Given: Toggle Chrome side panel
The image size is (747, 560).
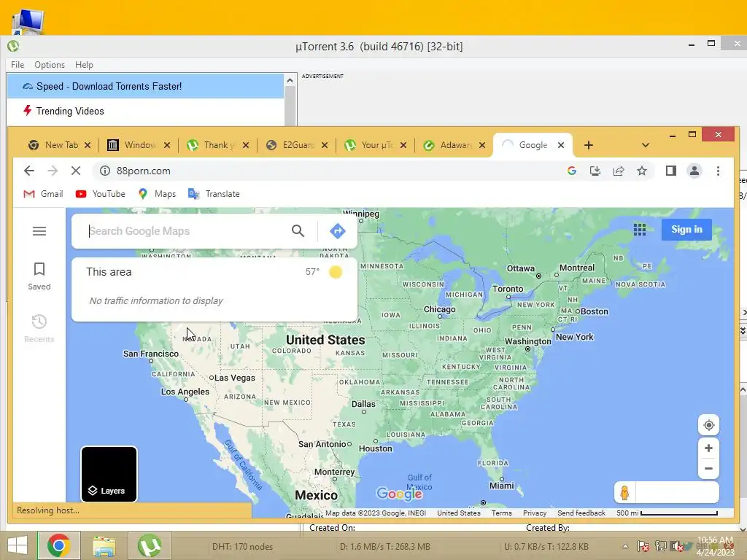Looking at the screenshot, I should [671, 171].
